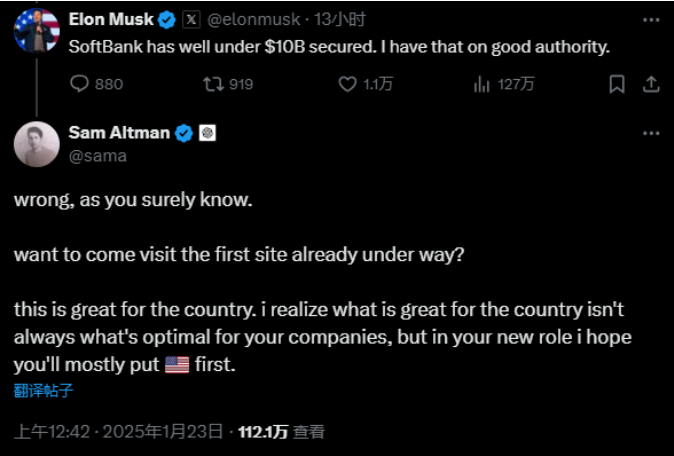Open more options menu on Elon Musk's post

click(x=651, y=19)
